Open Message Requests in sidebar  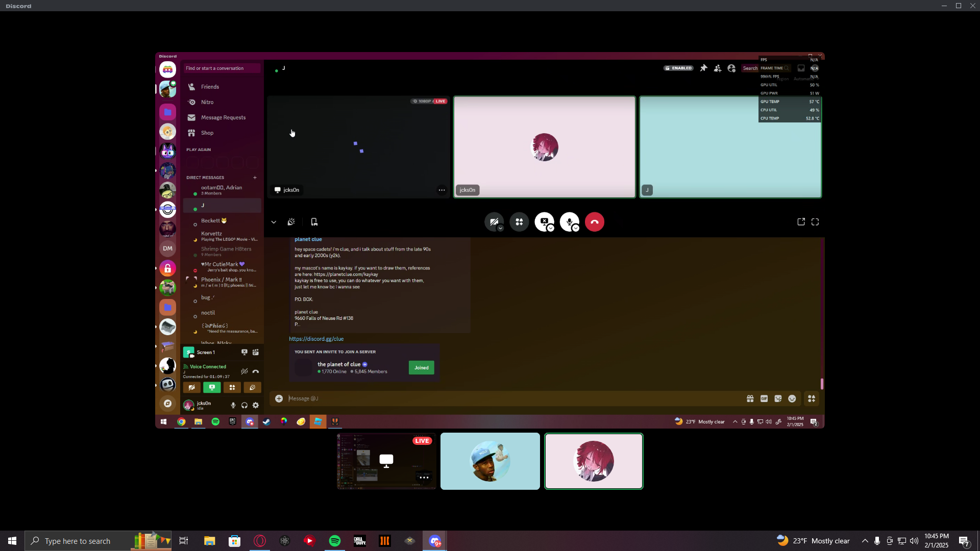tap(223, 117)
